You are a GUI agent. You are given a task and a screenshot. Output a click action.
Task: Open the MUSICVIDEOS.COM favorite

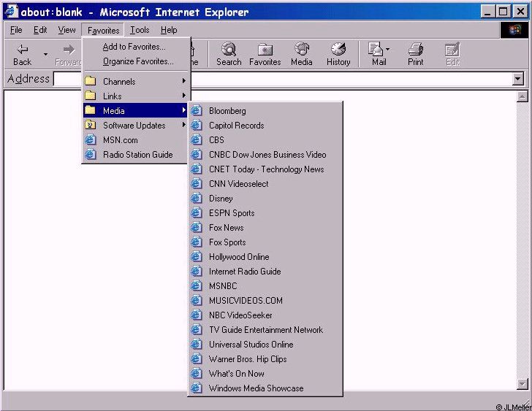click(x=265, y=300)
